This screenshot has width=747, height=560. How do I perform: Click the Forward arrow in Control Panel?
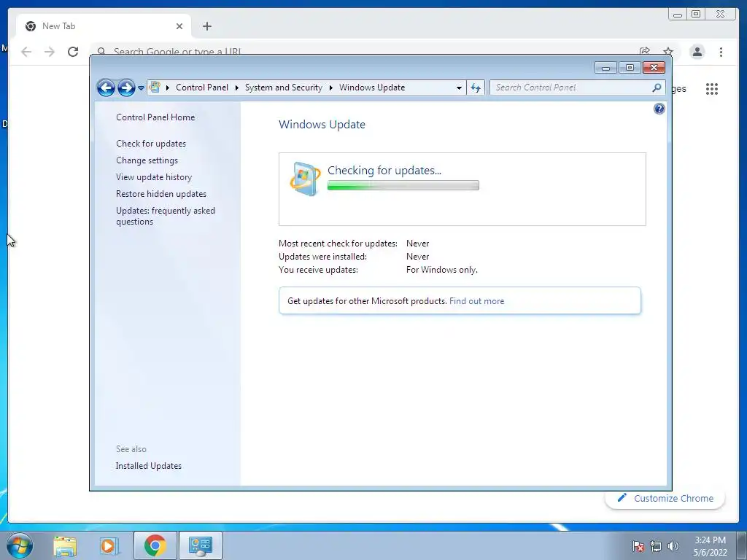coord(126,87)
